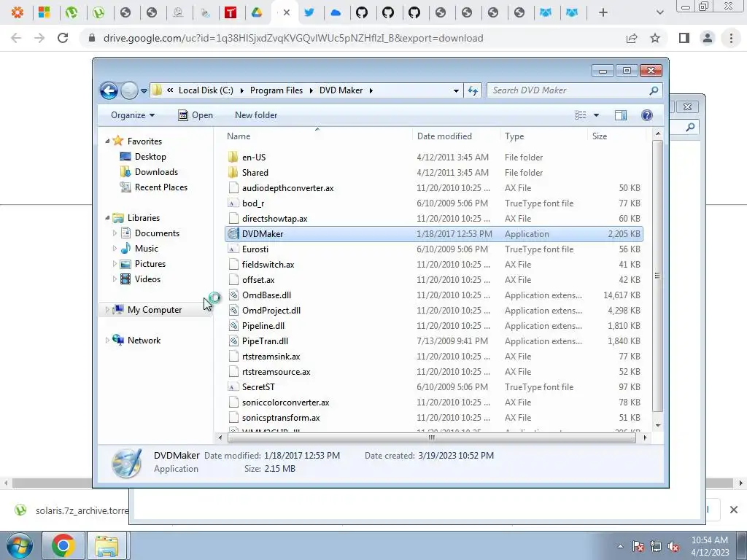Click Windows Explorer in the taskbar

(107, 545)
